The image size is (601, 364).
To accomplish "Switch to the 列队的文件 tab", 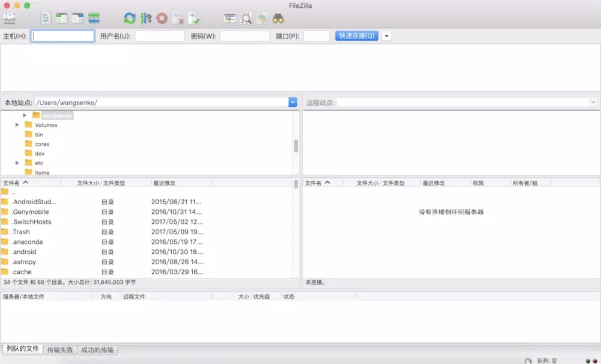I will [x=23, y=349].
